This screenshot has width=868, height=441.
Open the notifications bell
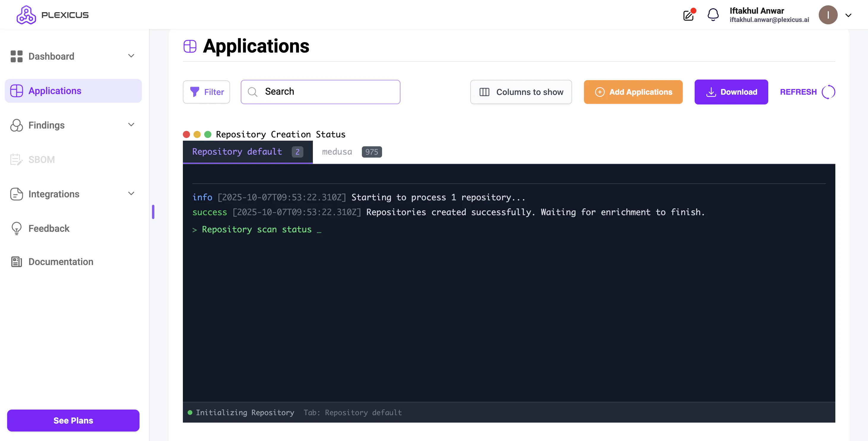[x=713, y=15]
